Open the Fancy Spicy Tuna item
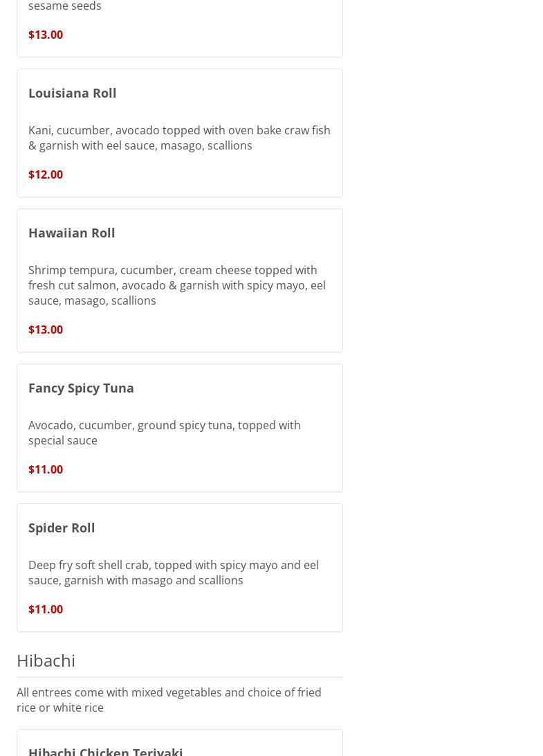The height and width of the screenshot is (756, 543). coord(81,388)
